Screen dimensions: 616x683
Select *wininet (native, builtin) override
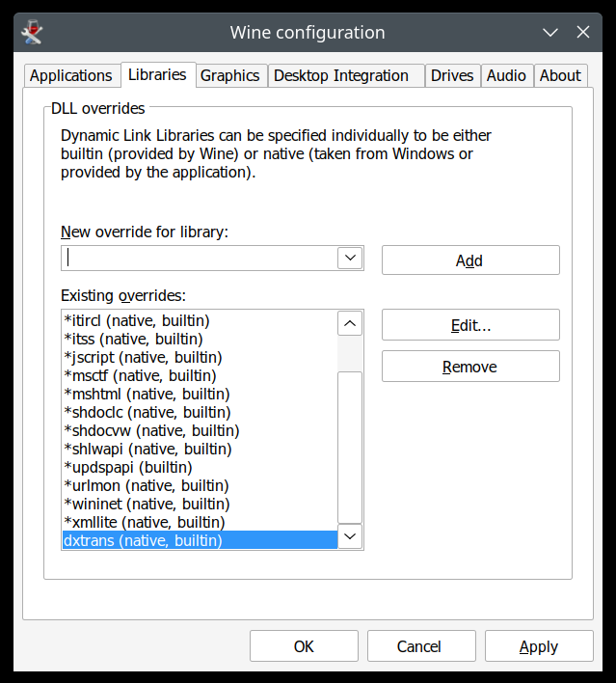coord(200,504)
